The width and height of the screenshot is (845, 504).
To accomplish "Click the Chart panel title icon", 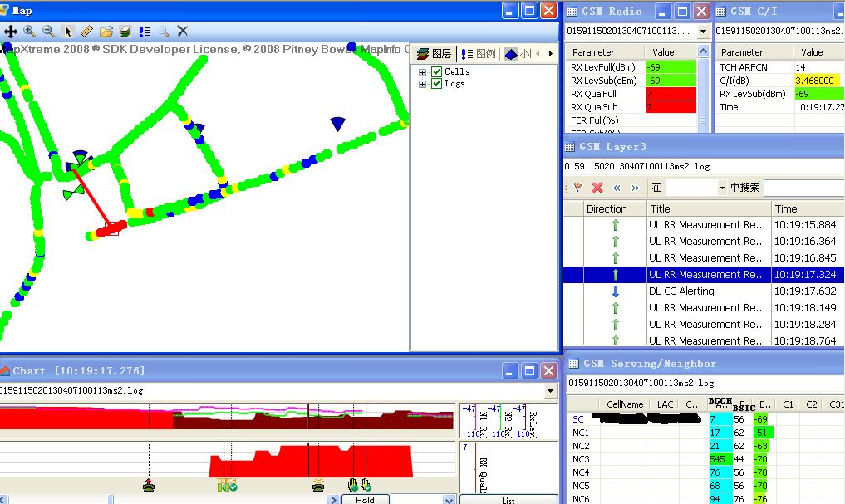I will point(5,370).
